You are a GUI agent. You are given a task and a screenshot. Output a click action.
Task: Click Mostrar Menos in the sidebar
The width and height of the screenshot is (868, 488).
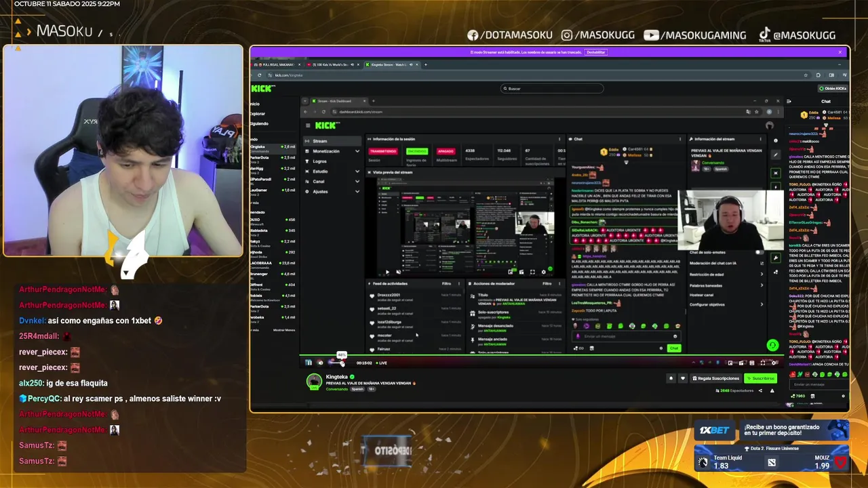[x=284, y=330]
